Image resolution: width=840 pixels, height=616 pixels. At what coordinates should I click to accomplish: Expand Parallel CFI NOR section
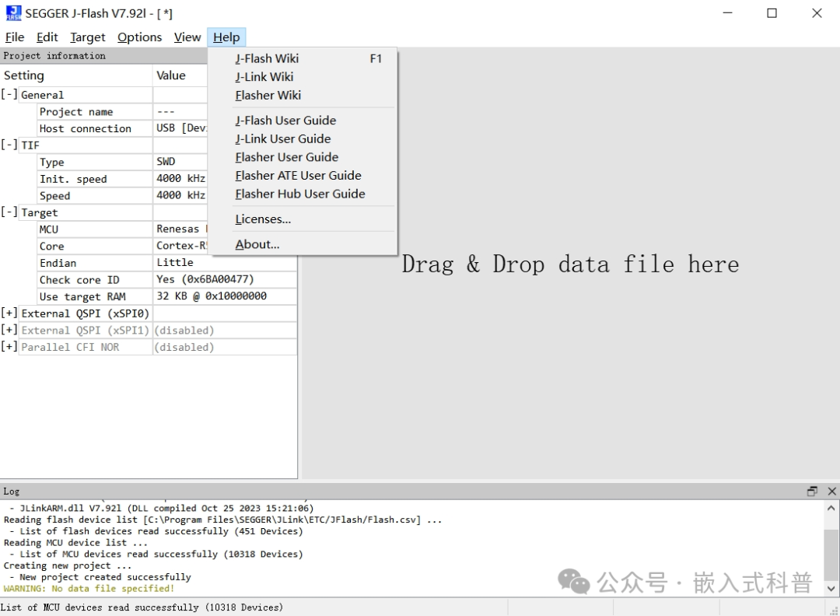coord(9,347)
